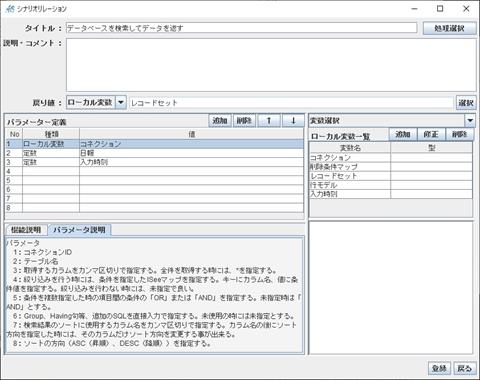Click 修正 in ローカル変数一覧 panel
Viewport: 480px width, 380px height.
431,134
